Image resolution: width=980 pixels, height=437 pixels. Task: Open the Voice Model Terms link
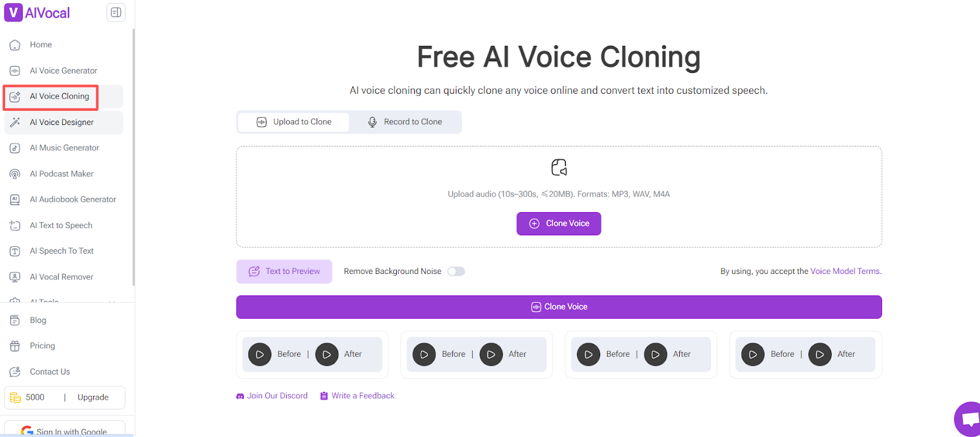coord(844,271)
